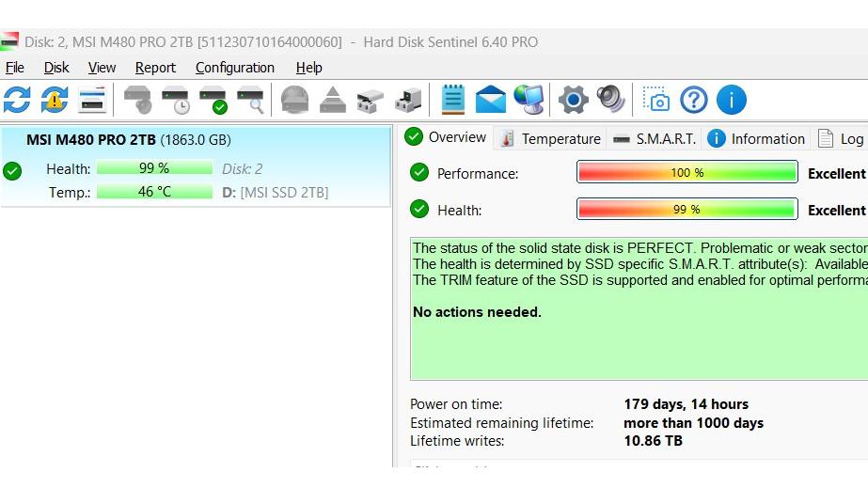Click the globe with monitor network icon
The width and height of the screenshot is (868, 488).
click(529, 100)
